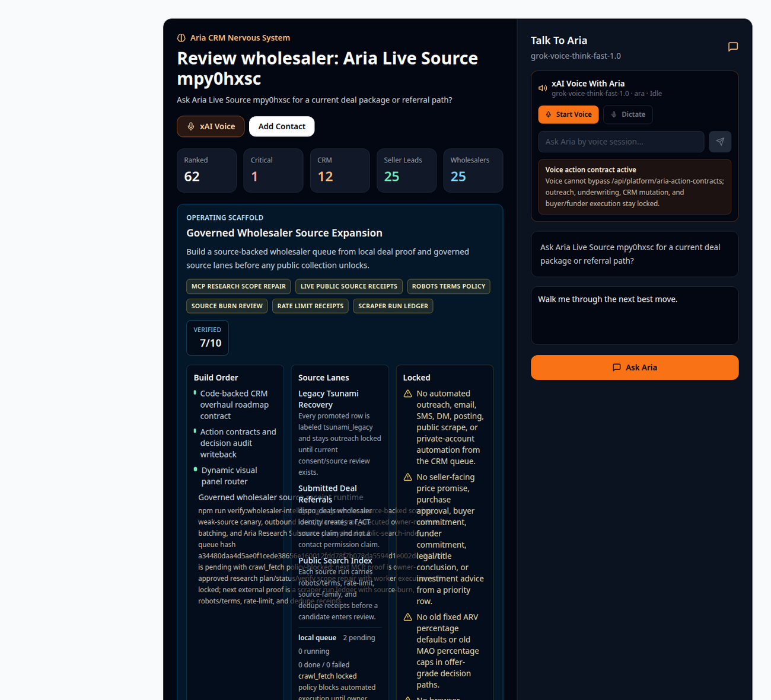This screenshot has height=700, width=771.
Task: Click the crawl_fetch locked status text
Action: coord(327,676)
